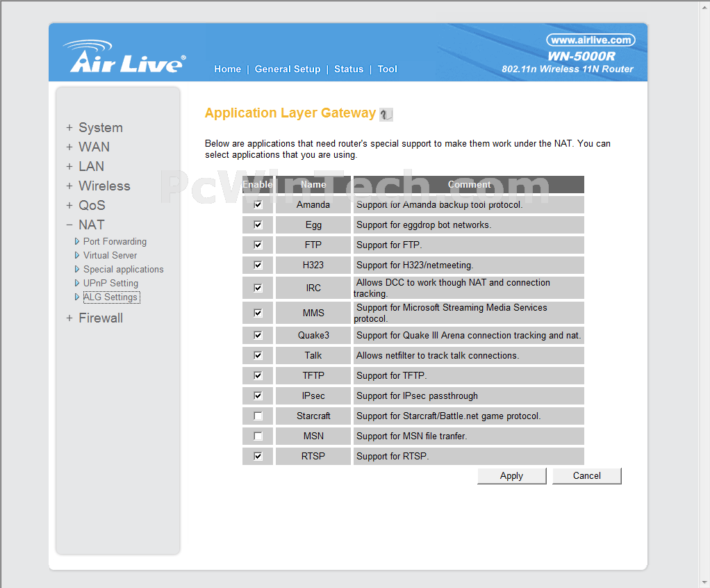Go to Special applications
This screenshot has width=710, height=588.
pos(123,269)
